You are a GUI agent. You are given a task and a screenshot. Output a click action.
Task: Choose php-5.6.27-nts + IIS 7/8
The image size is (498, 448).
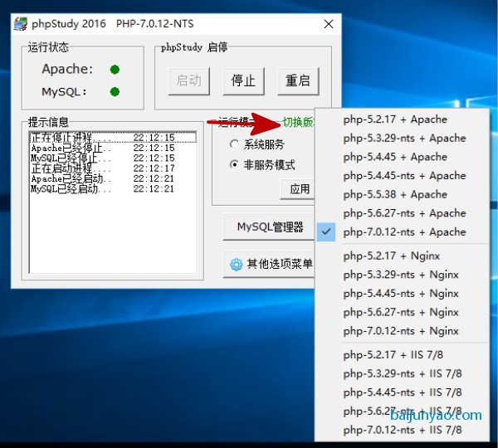(402, 411)
